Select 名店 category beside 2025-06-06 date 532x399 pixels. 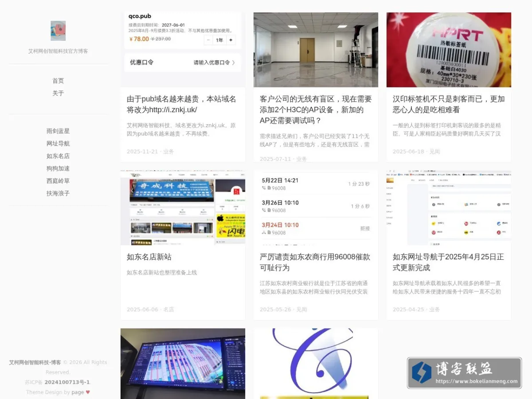click(x=168, y=309)
